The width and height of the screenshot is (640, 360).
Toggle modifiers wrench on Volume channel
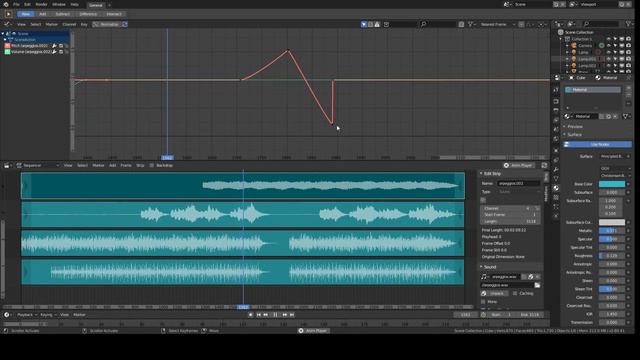[x=54, y=52]
